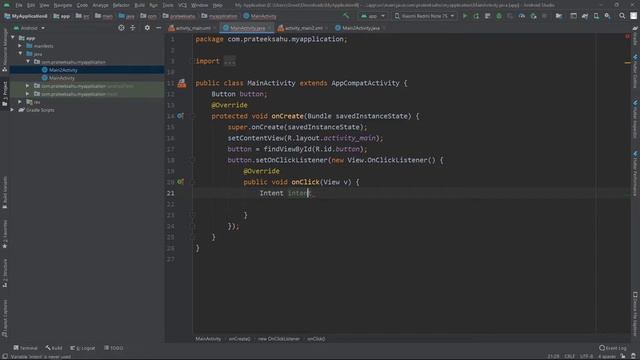640x360 pixels.
Task: Expand the androidTest package node
Action: (x=28, y=86)
